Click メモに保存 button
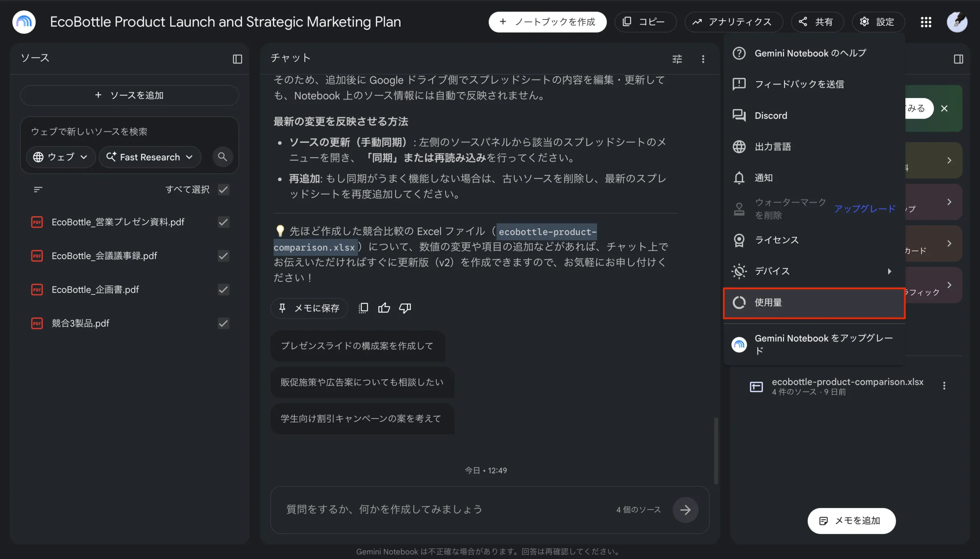 309,308
